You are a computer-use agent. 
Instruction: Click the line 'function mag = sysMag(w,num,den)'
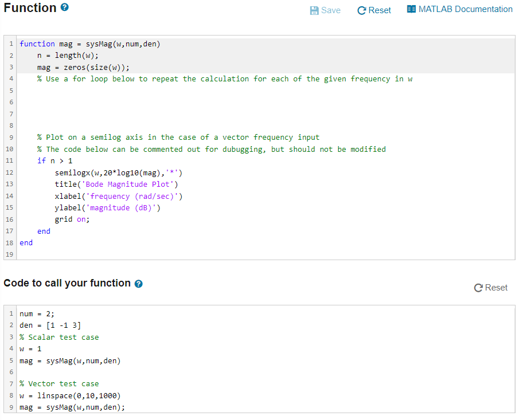[x=89, y=44]
